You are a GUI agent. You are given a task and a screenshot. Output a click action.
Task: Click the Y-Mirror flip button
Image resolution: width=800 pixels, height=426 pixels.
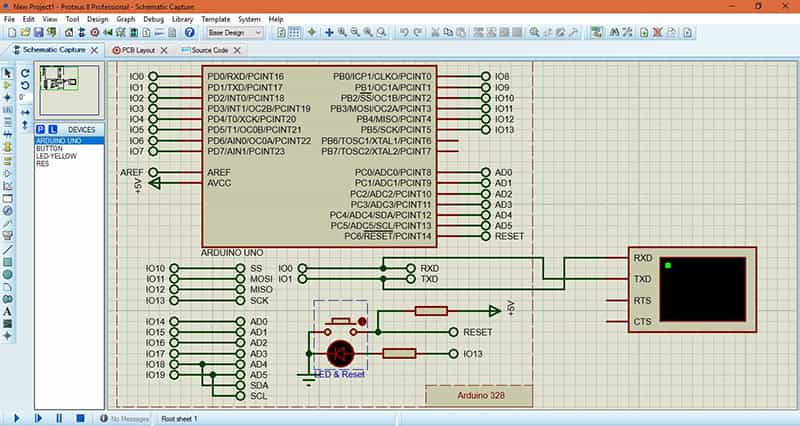point(25,124)
